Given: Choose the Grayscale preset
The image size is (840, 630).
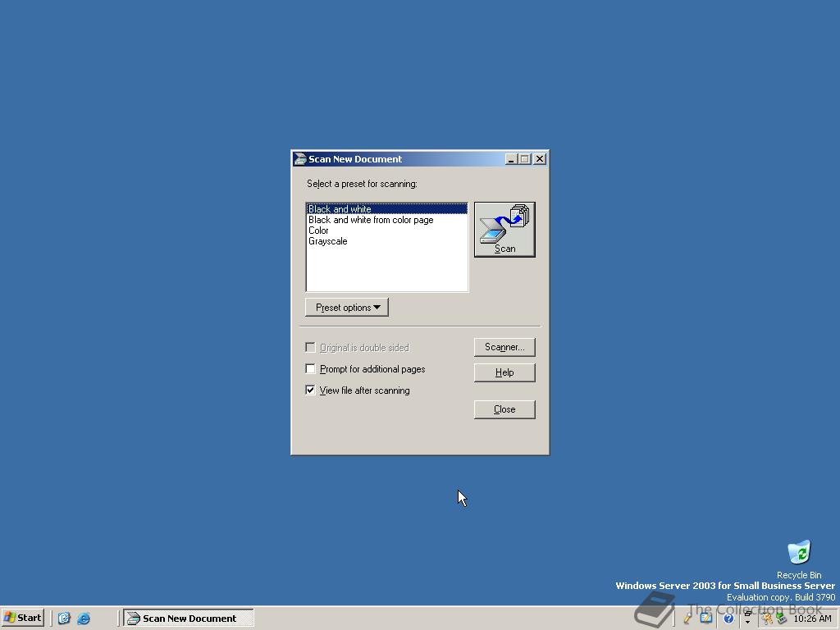Looking at the screenshot, I should point(386,241).
